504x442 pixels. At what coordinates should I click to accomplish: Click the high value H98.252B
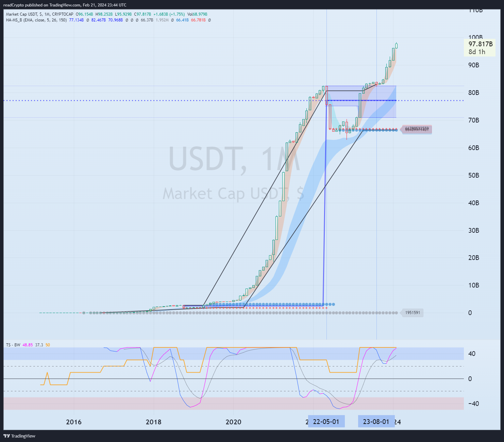(104, 14)
